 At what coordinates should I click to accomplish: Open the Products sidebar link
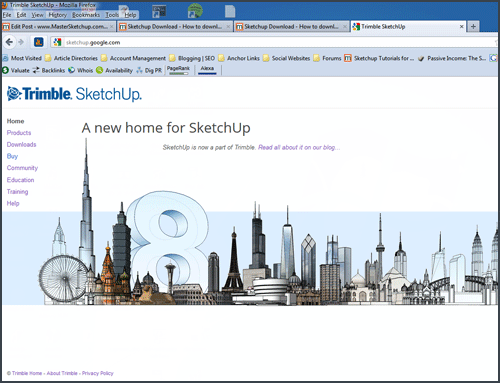pyautogui.click(x=19, y=133)
